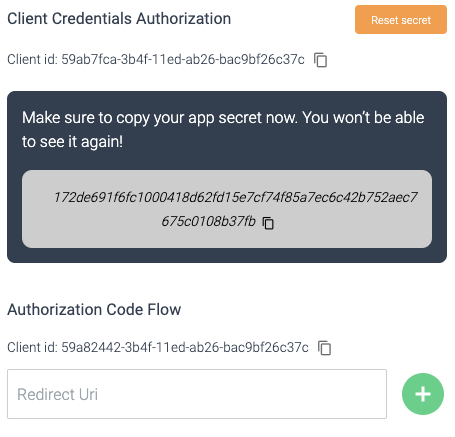455x437 pixels.
Task: Click the gray app secret box
Action: [227, 209]
